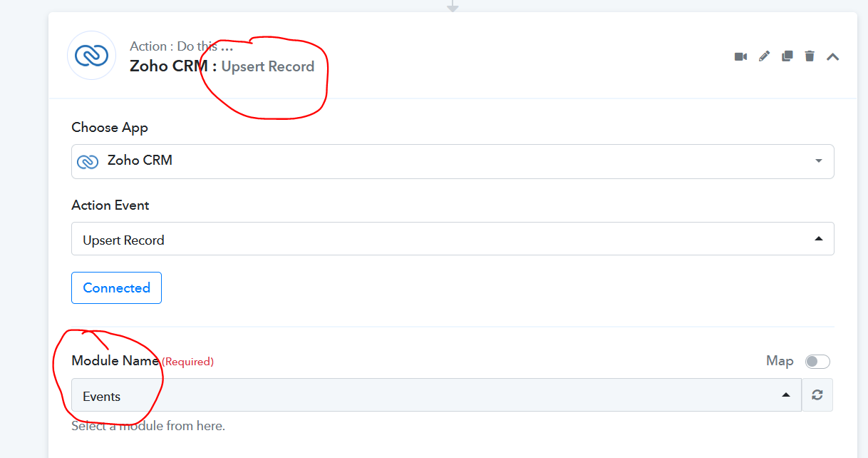Toggle the Map switch for Module Name
Image resolution: width=868 pixels, height=458 pixels.
pyautogui.click(x=817, y=362)
